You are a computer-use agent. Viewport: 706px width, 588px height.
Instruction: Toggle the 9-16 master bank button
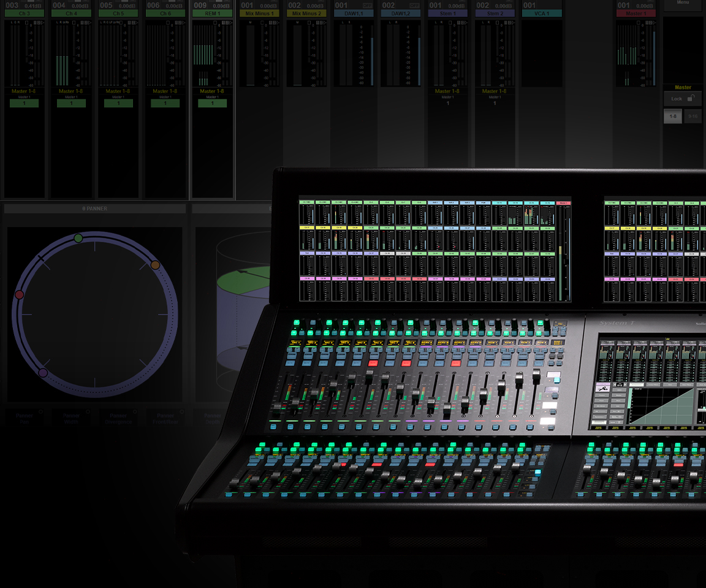pyautogui.click(x=693, y=116)
